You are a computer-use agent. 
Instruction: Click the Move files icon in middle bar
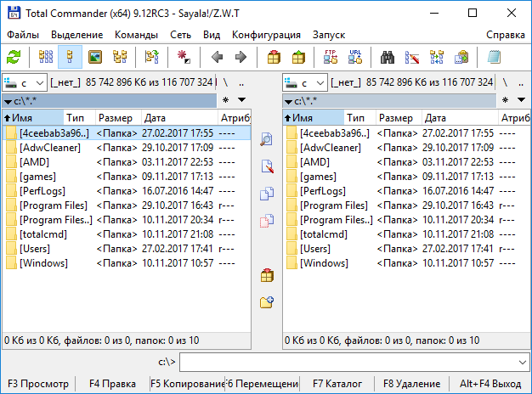pyautogui.click(x=267, y=221)
